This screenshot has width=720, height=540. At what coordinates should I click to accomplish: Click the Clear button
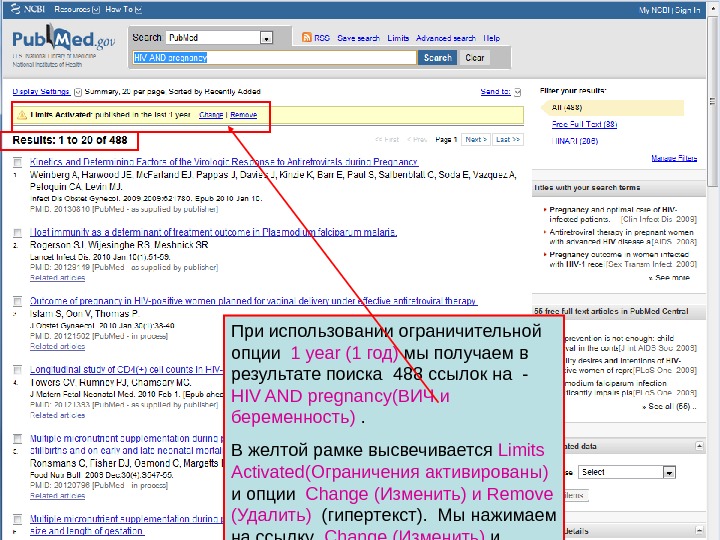coord(474,57)
